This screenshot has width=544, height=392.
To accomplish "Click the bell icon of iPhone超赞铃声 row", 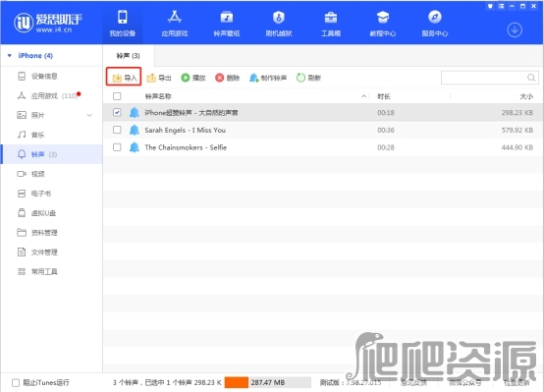I will tap(135, 112).
